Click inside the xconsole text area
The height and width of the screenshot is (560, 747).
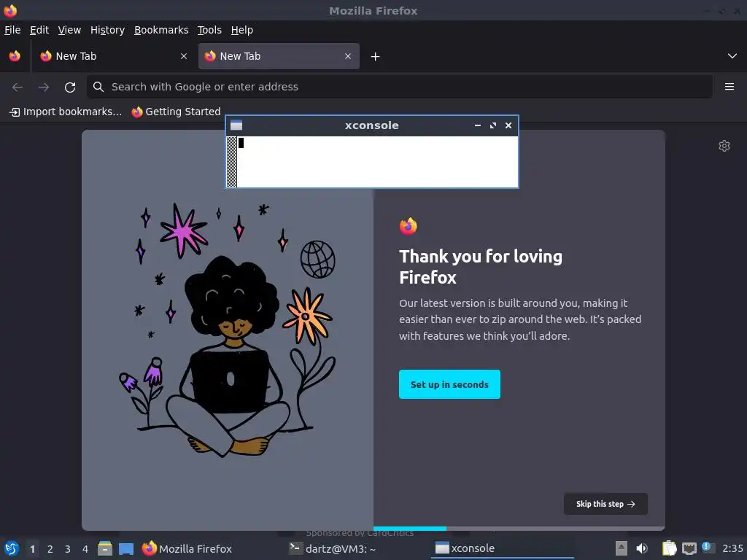(x=377, y=161)
